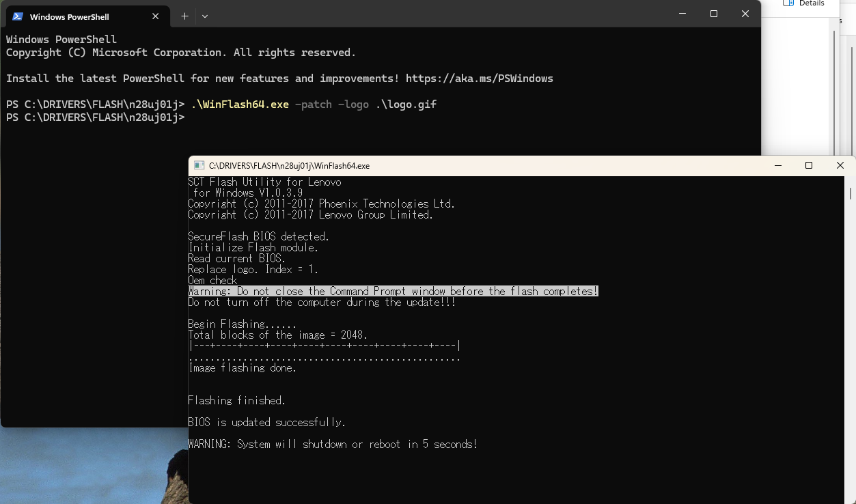This screenshot has height=504, width=856.
Task: Maximize the Windows PowerShell window
Action: click(x=714, y=14)
